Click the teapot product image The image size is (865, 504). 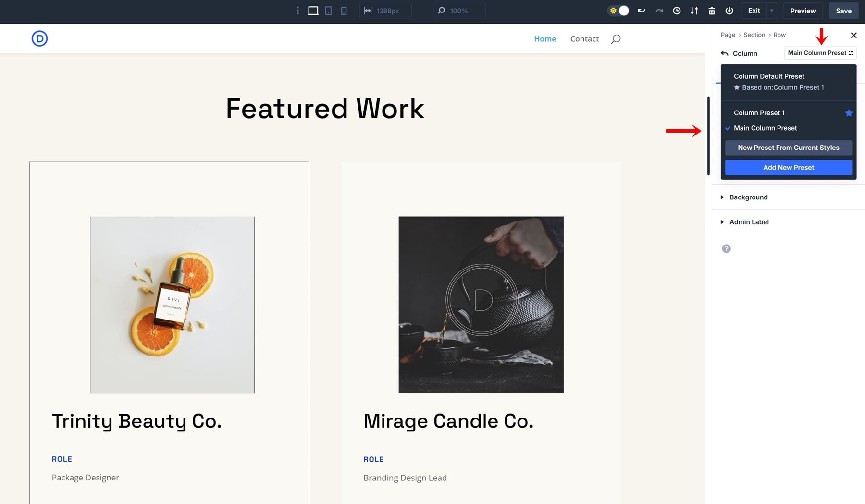[x=481, y=305]
